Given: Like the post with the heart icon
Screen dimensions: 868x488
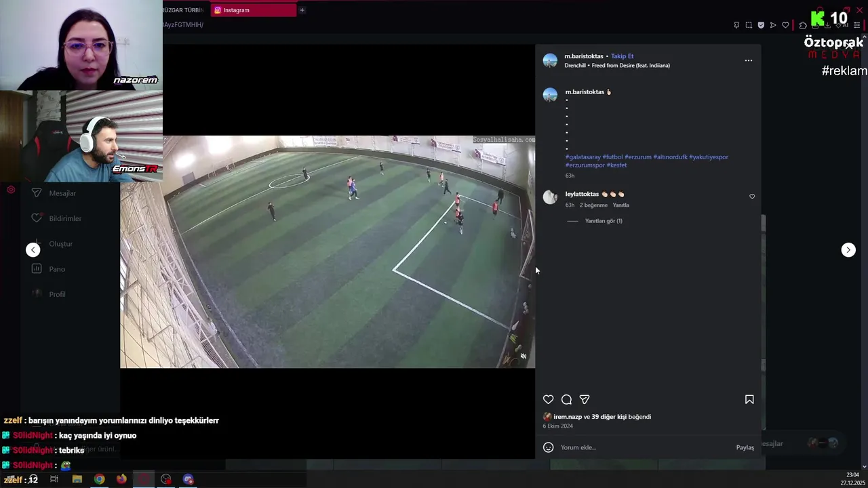Looking at the screenshot, I should pos(548,400).
